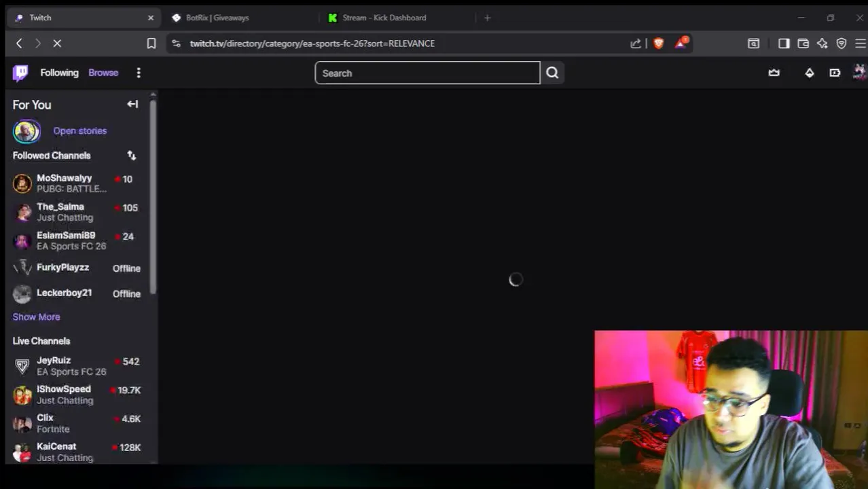Click the For You heading

tap(32, 105)
